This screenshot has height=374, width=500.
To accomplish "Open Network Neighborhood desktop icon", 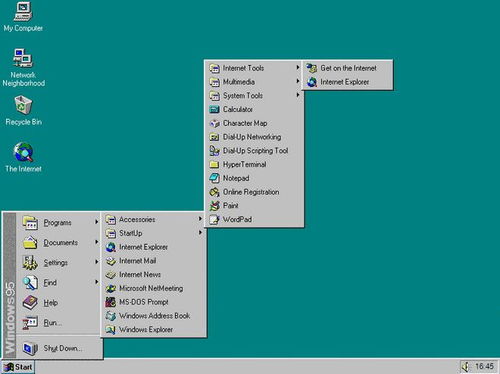I will click(x=23, y=58).
